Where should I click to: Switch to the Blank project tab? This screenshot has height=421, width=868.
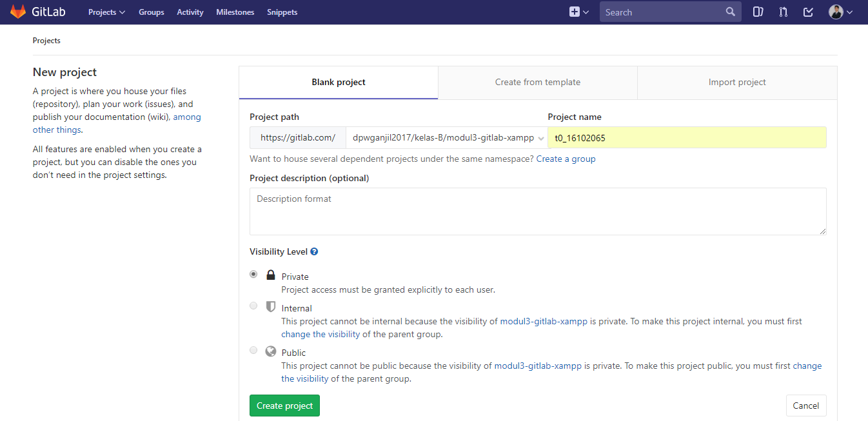339,83
